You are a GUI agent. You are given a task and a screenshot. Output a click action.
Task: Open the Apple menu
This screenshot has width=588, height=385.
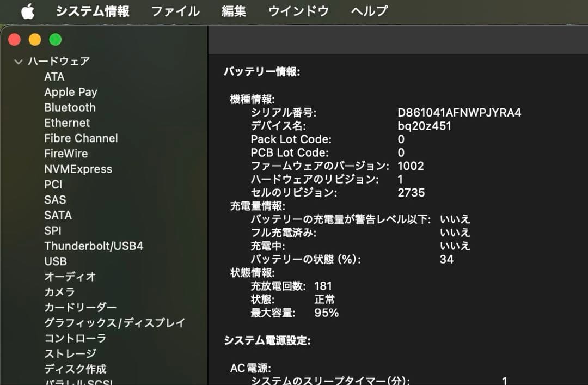(28, 10)
